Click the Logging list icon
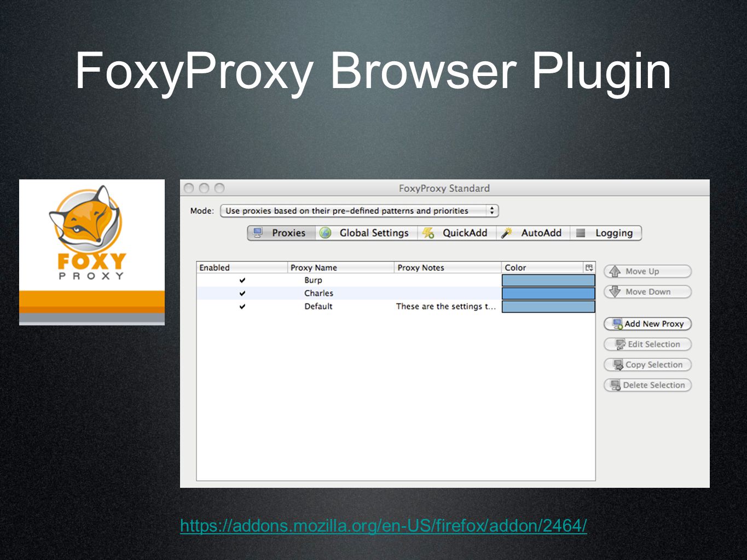Image resolution: width=747 pixels, height=560 pixels. (581, 233)
